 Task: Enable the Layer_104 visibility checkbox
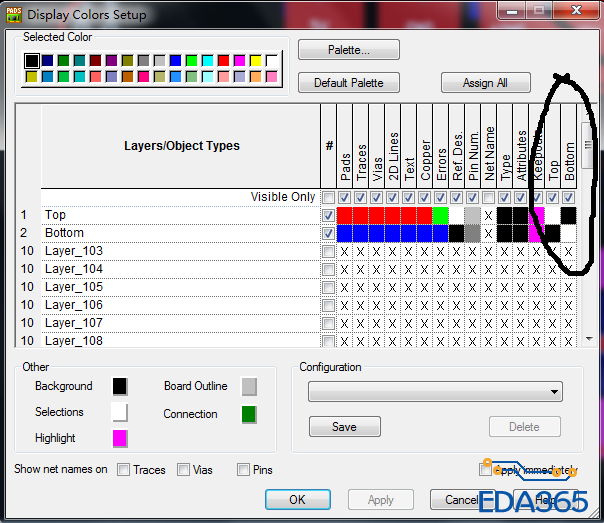pyautogui.click(x=328, y=269)
